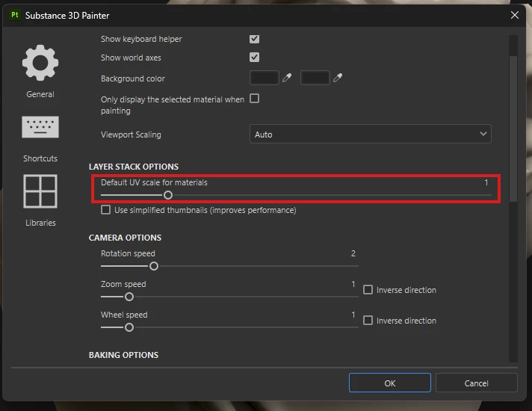Uncheck Show keyboard helper
Image resolution: width=532 pixels, height=411 pixels.
point(255,39)
